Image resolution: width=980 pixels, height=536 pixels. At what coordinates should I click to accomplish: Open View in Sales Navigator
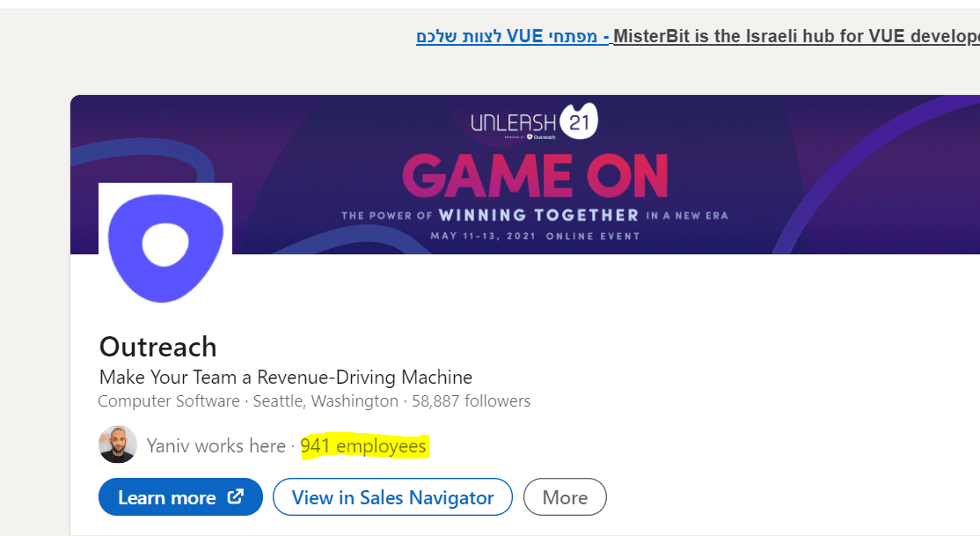click(392, 497)
